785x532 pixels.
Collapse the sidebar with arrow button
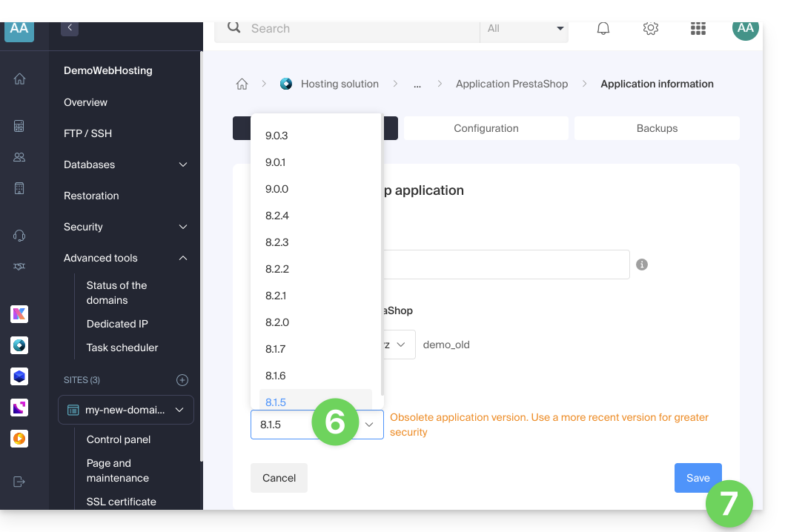click(70, 28)
